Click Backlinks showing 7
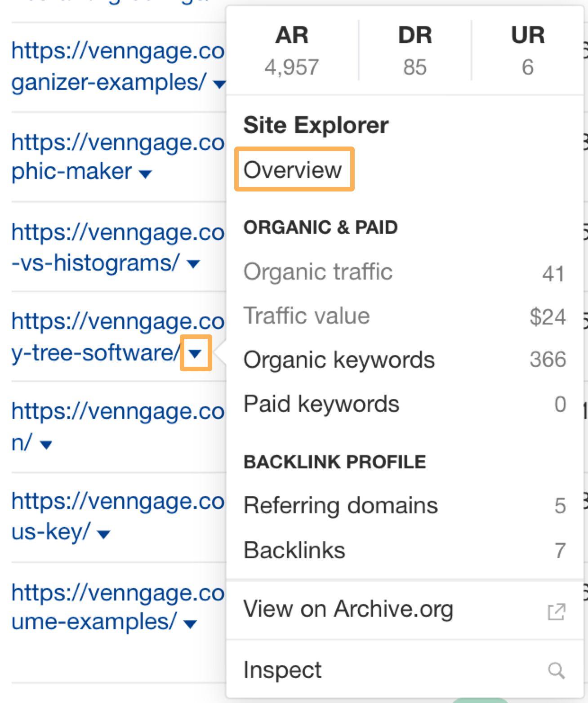This screenshot has width=588, height=703. point(294,550)
